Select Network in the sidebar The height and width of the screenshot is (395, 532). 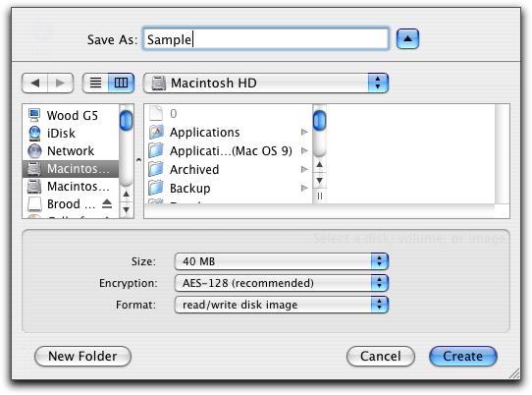click(x=71, y=150)
